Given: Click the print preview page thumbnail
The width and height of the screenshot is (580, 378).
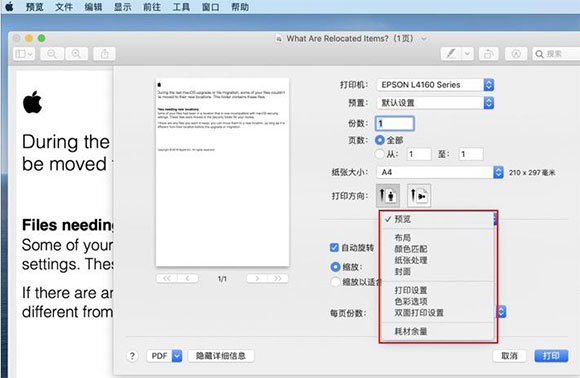Looking at the screenshot, I should pyautogui.click(x=222, y=172).
